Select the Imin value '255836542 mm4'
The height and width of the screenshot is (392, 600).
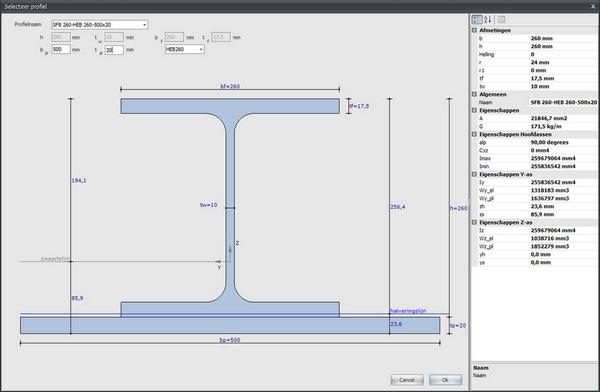coord(553,167)
